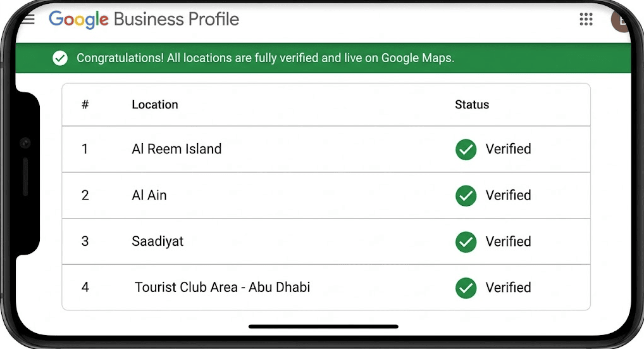Click the # column header

[85, 105]
